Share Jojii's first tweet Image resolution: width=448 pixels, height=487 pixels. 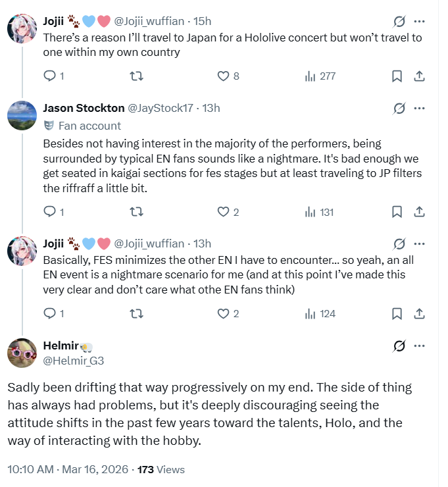tap(418, 76)
